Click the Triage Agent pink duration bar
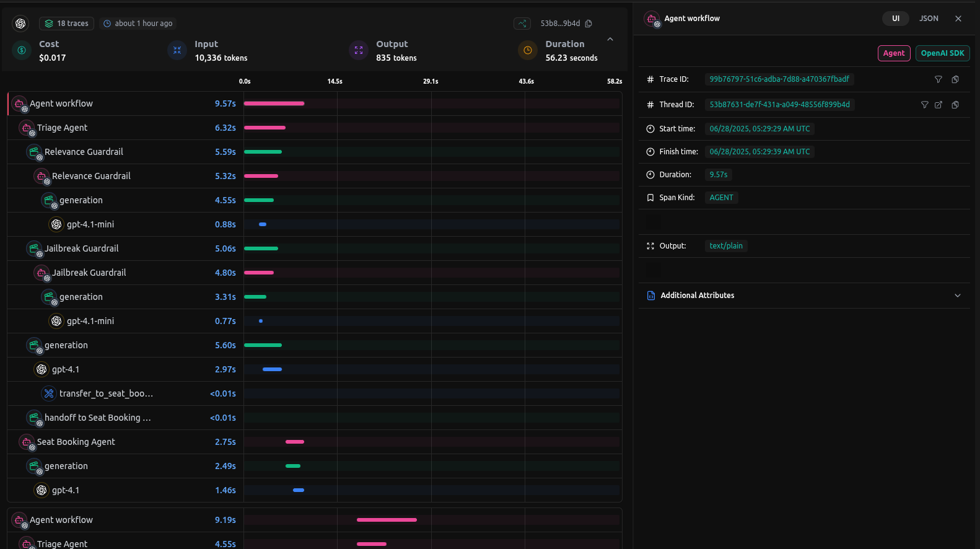The width and height of the screenshot is (980, 549). [x=265, y=128]
